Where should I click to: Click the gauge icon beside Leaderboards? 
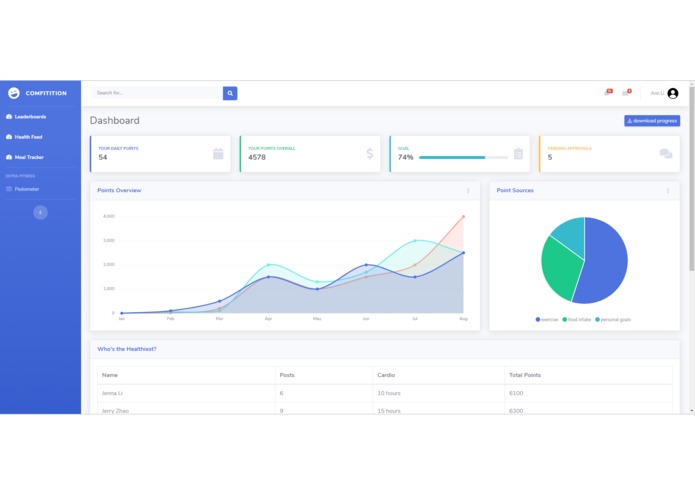tap(9, 117)
